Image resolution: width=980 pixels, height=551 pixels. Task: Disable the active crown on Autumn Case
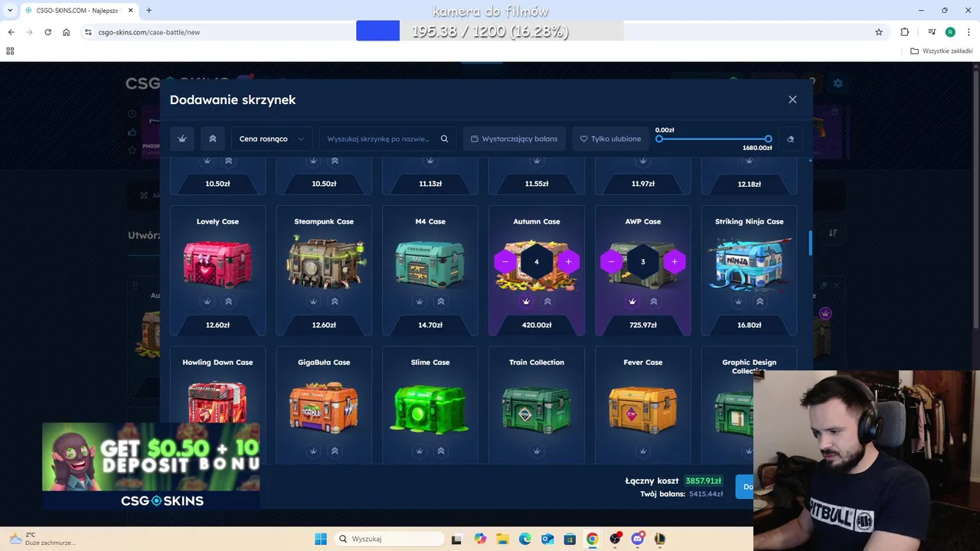point(526,302)
